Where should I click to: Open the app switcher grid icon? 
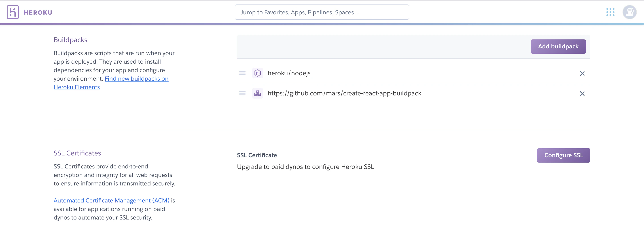click(610, 12)
